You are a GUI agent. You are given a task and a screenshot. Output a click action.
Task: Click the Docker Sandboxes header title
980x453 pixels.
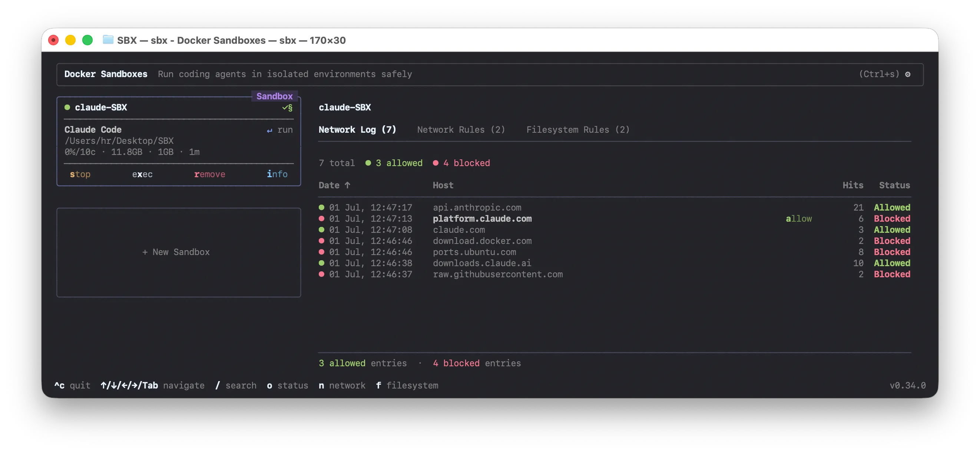pos(106,74)
